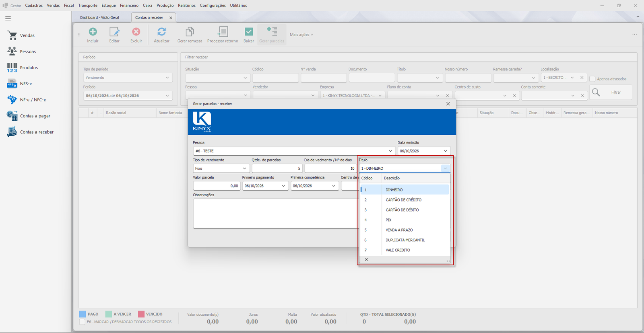
Task: Click the Atualizar refresh icon
Action: (x=161, y=32)
